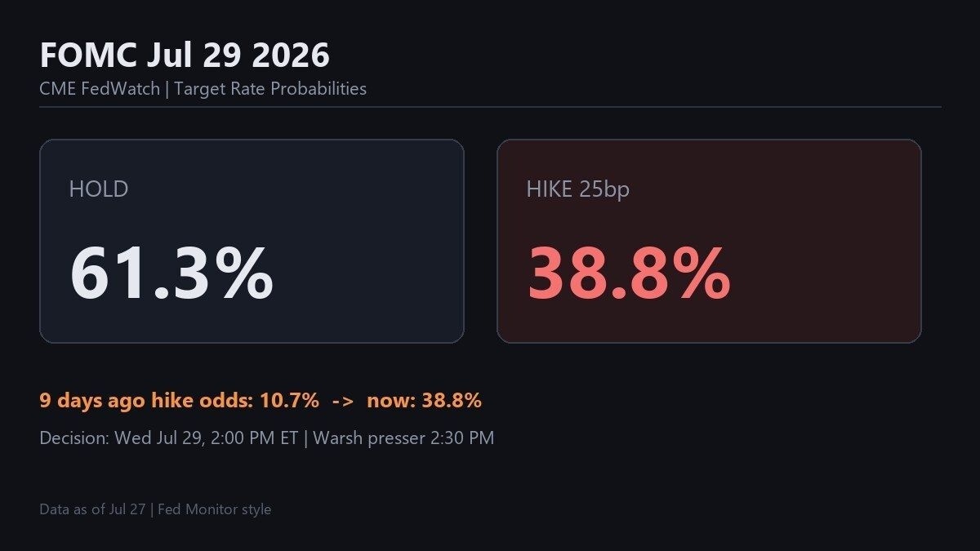Image resolution: width=980 pixels, height=551 pixels.
Task: Click the Warsh presser 2:30 PM text
Action: point(403,438)
